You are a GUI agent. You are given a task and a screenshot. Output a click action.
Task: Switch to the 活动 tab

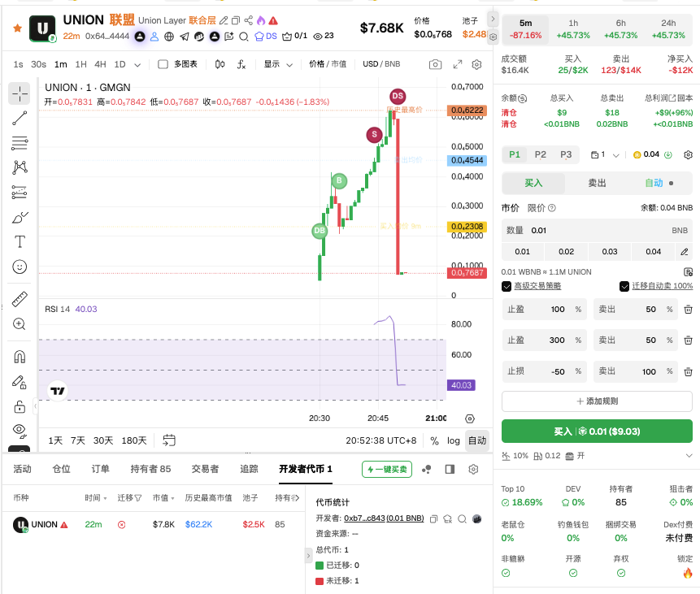click(22, 469)
